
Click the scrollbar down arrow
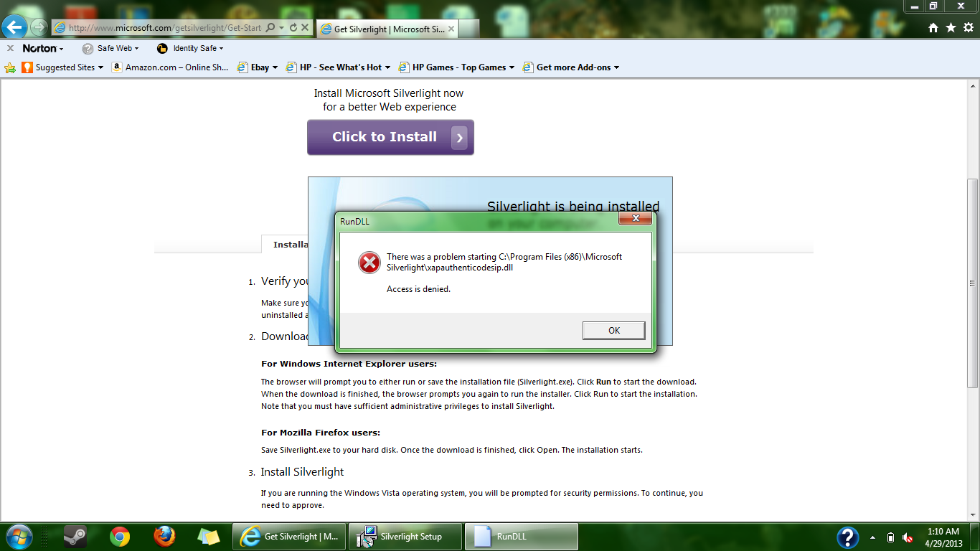[x=973, y=514]
